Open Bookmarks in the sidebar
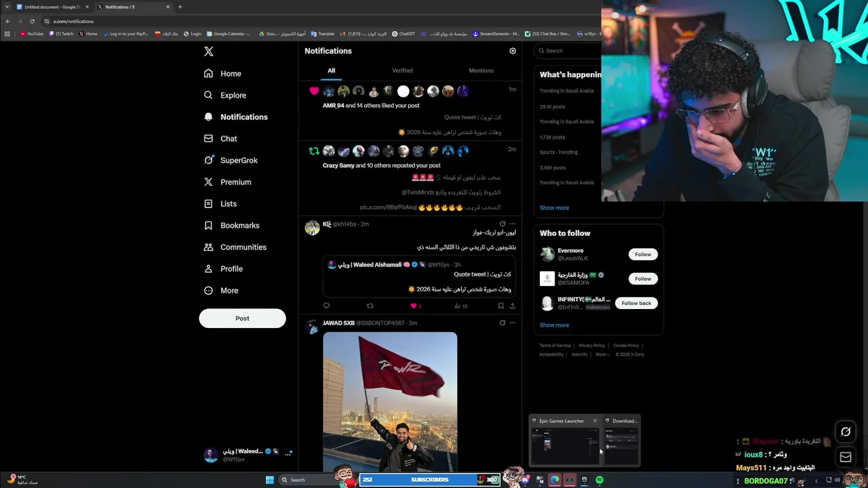 pos(231,225)
